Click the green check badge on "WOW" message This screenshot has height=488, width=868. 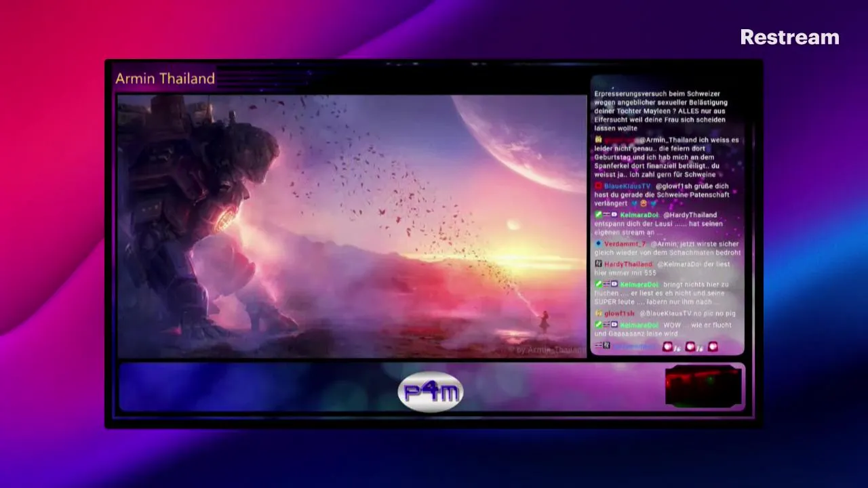(599, 325)
